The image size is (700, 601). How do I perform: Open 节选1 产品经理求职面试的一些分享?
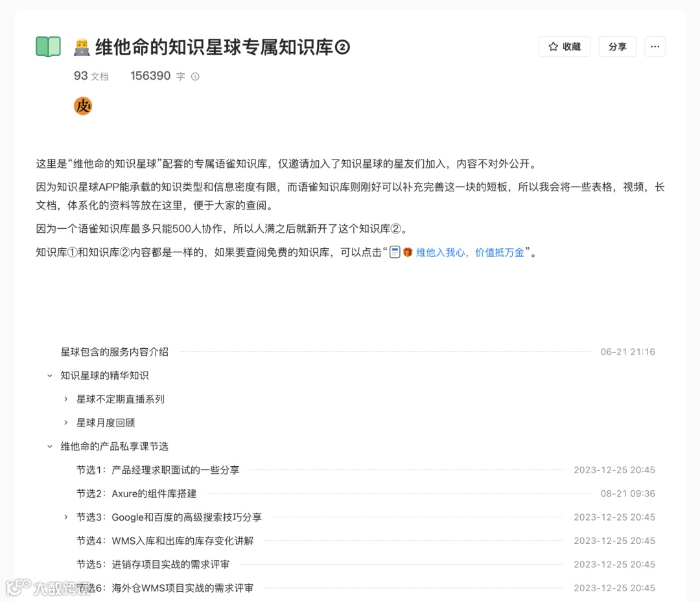click(x=159, y=469)
